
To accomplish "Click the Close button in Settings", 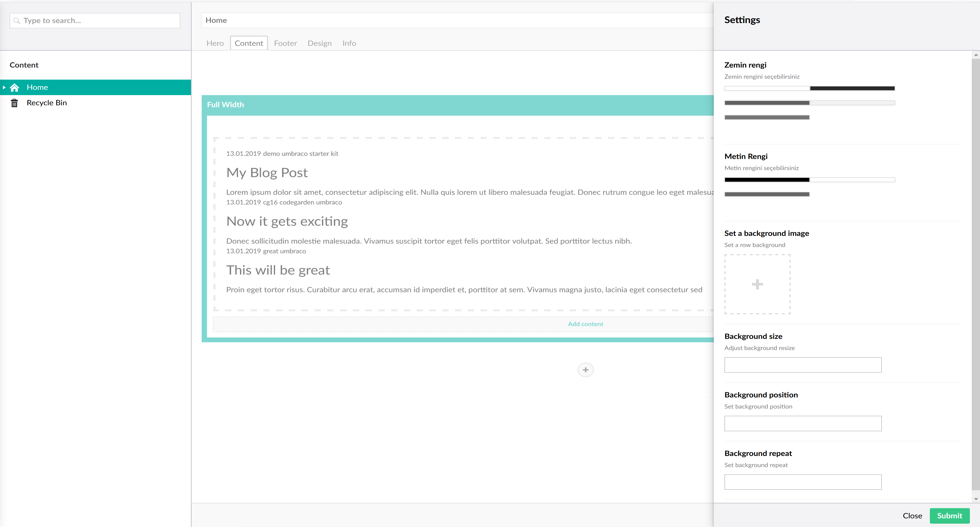I will pos(912,516).
